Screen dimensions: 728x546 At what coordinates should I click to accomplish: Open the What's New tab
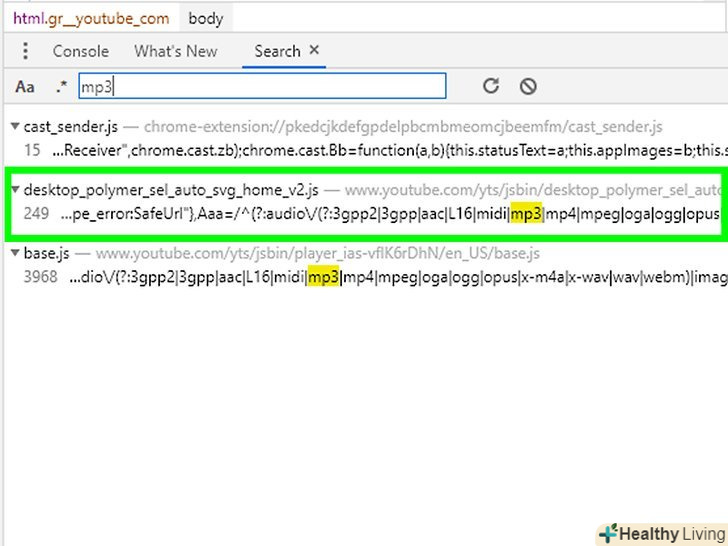point(176,51)
